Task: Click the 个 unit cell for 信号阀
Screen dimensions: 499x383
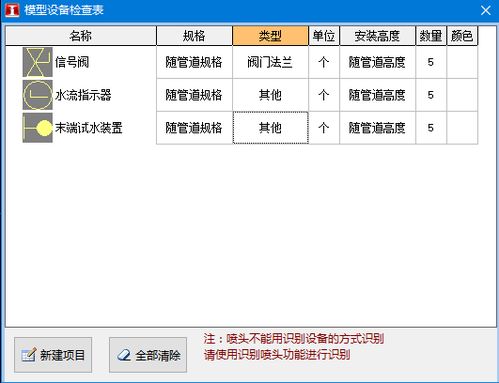Action: [x=324, y=62]
